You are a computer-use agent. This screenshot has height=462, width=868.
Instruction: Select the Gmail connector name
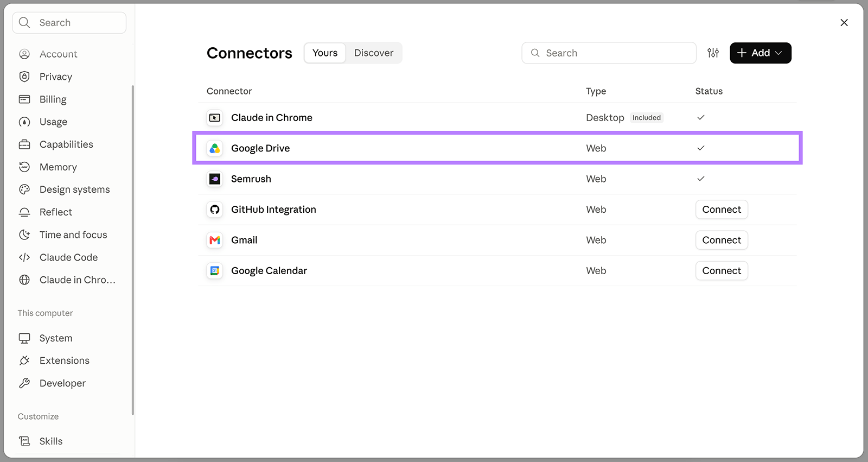pyautogui.click(x=244, y=240)
